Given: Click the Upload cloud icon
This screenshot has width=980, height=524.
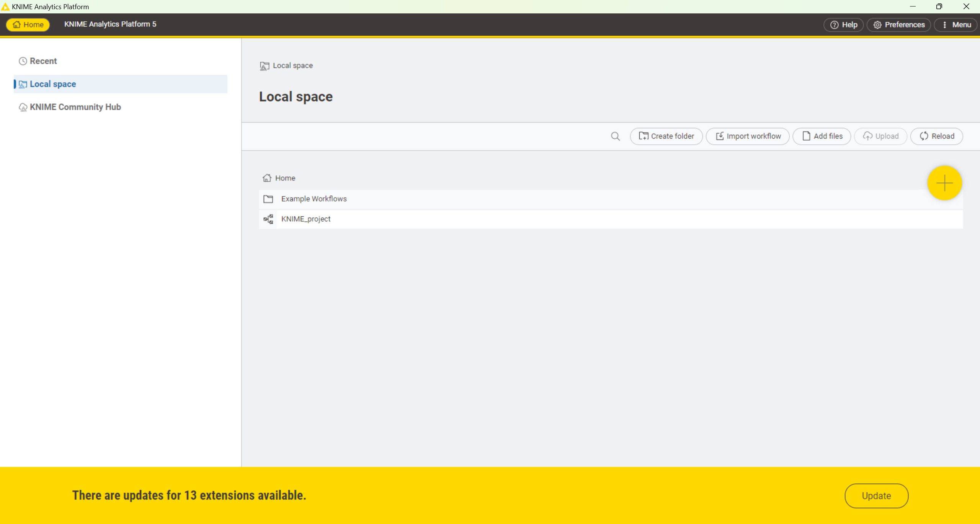Looking at the screenshot, I should point(867,136).
